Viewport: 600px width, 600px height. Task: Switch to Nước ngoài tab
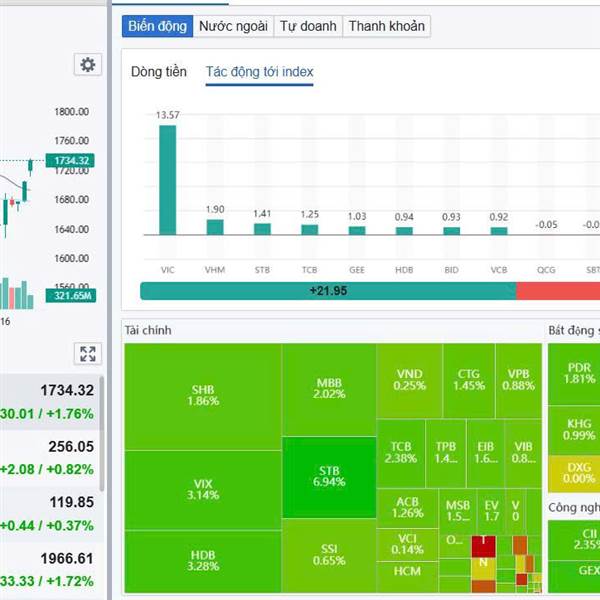[x=233, y=26]
